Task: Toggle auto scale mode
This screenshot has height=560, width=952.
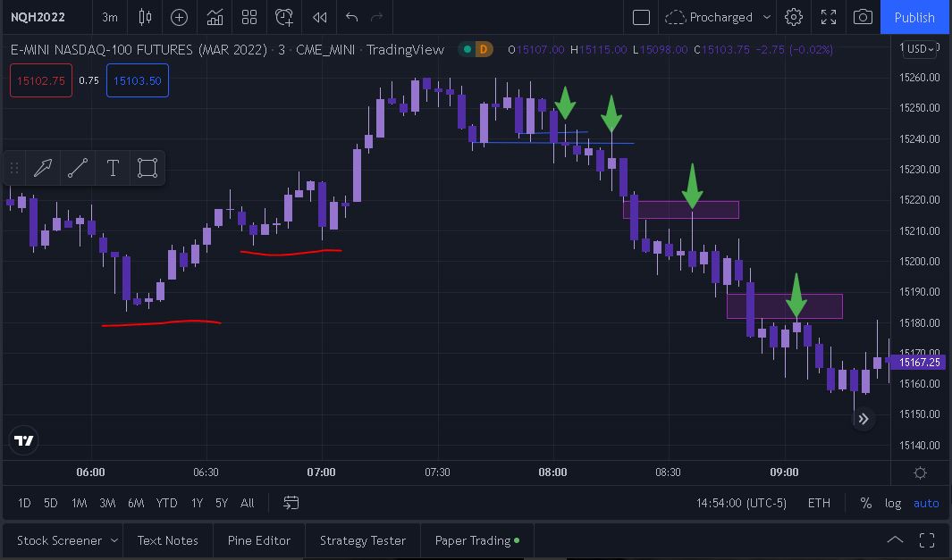Action: 926,503
